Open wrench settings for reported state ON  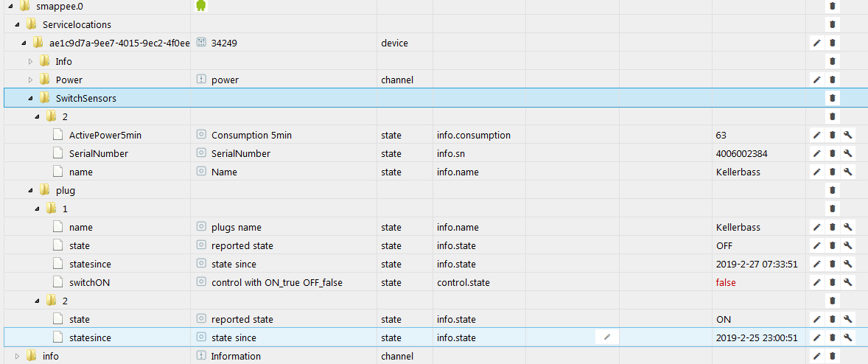(x=847, y=319)
